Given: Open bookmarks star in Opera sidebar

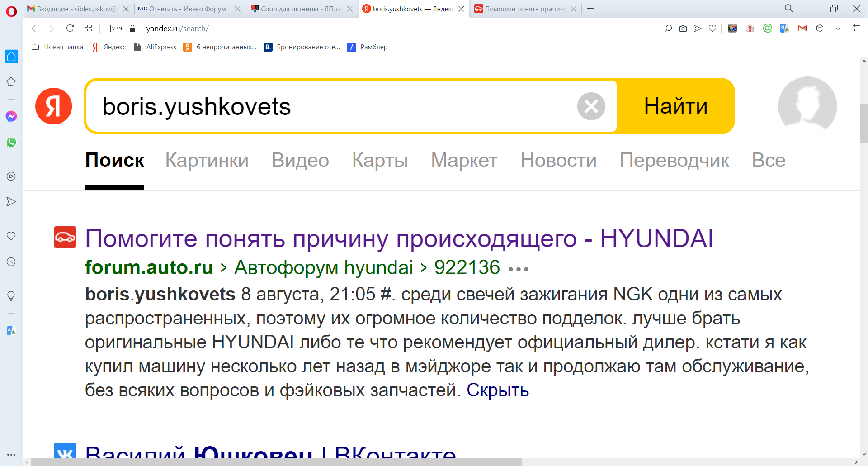Looking at the screenshot, I should click(x=11, y=82).
